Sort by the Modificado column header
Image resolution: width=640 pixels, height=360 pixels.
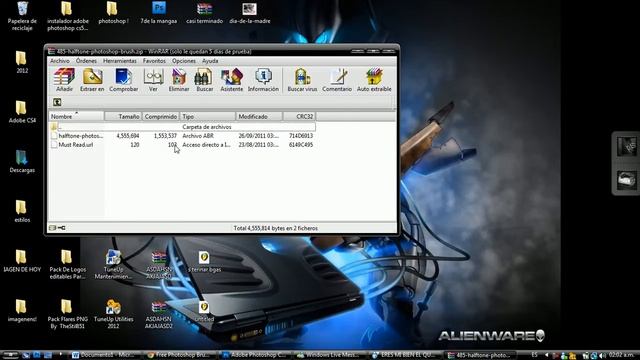click(259, 116)
